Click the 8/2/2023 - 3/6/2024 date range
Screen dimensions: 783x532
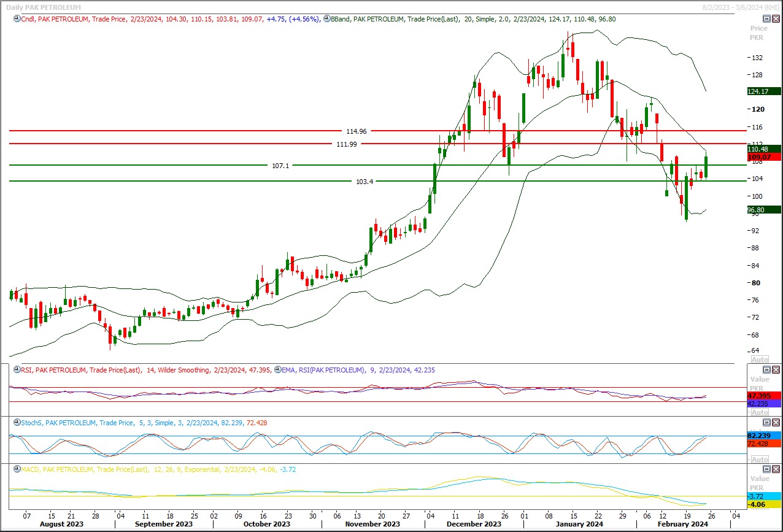pos(740,7)
